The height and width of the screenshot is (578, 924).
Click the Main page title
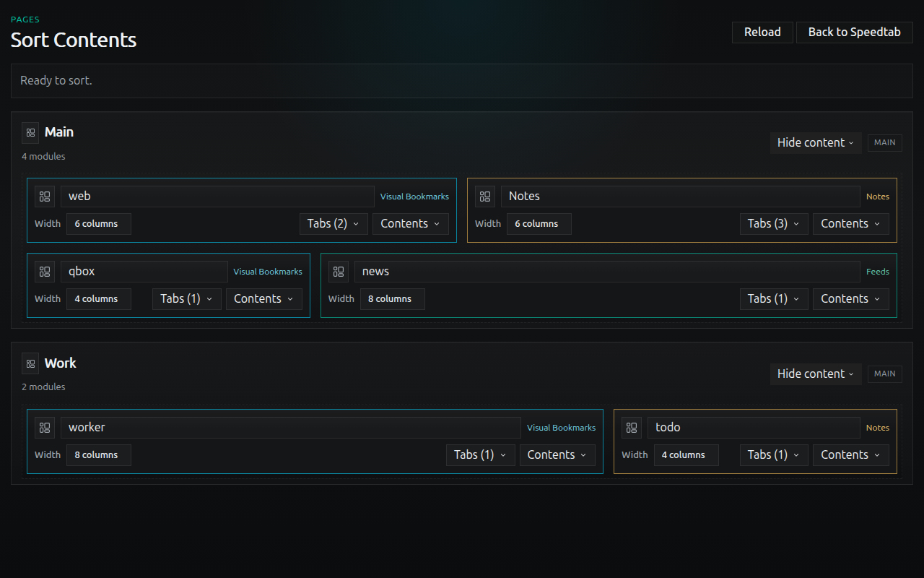[x=59, y=132]
